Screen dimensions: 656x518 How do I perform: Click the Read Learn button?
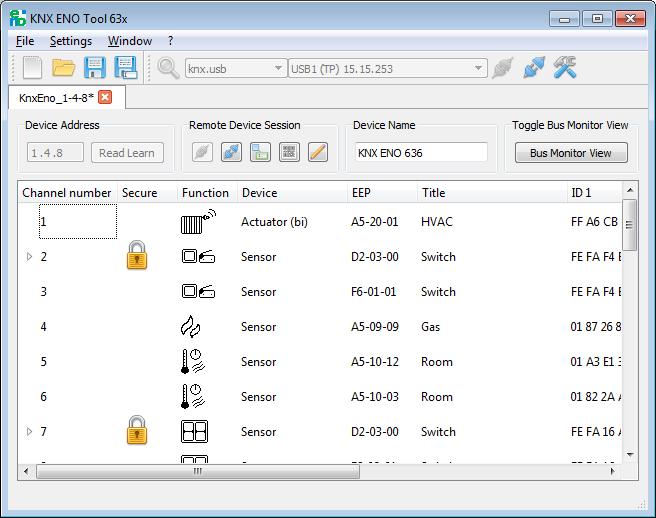[x=127, y=153]
